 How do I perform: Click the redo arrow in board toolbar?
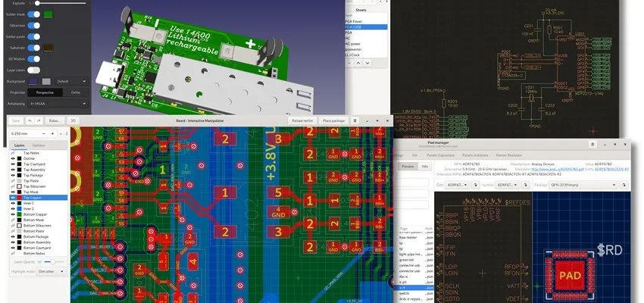(x=39, y=120)
